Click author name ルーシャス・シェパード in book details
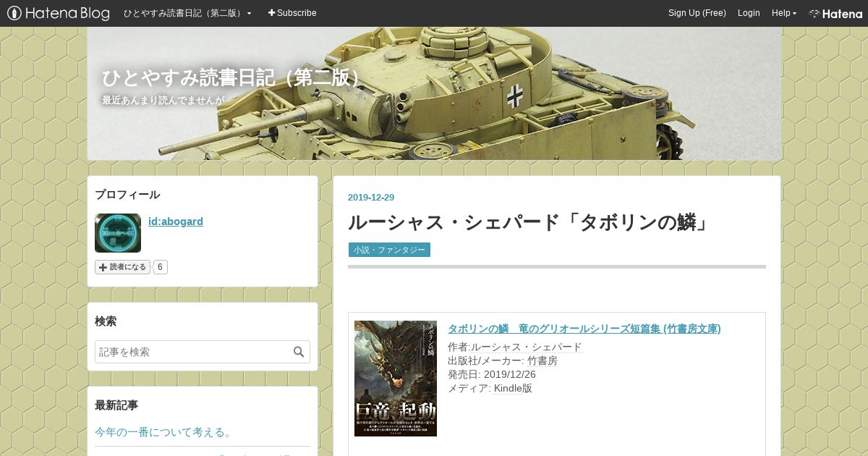Image resolution: width=868 pixels, height=456 pixels. [527, 347]
